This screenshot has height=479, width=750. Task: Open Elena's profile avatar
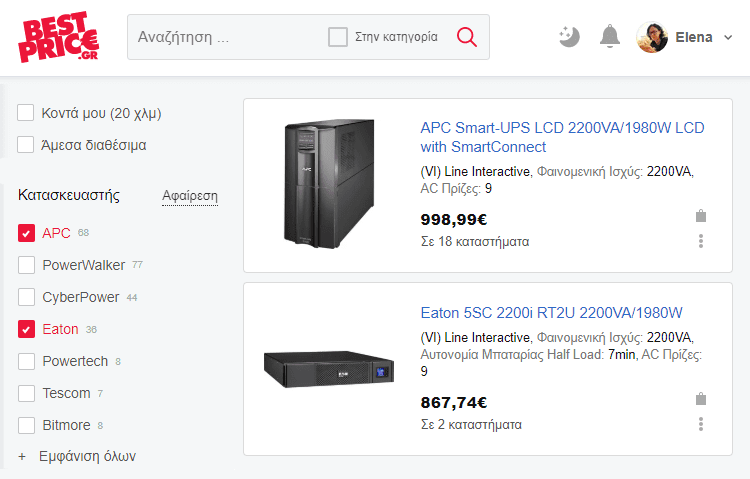tap(652, 37)
